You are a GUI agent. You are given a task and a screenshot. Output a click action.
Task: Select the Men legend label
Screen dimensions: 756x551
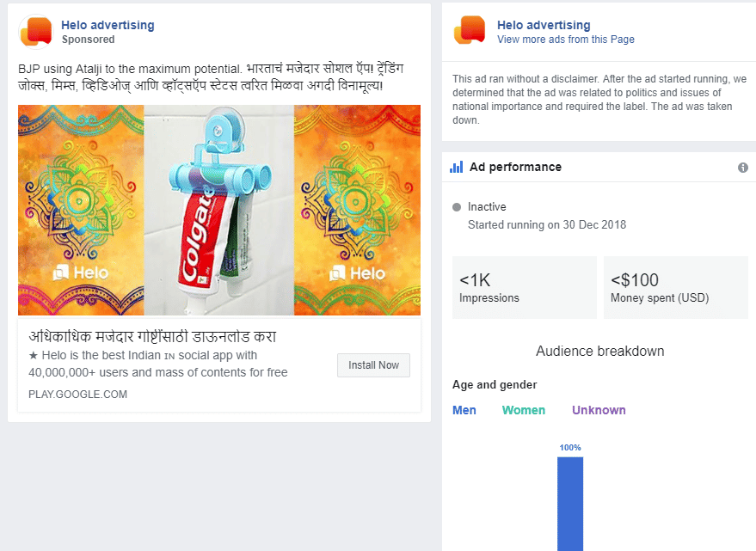coord(464,410)
